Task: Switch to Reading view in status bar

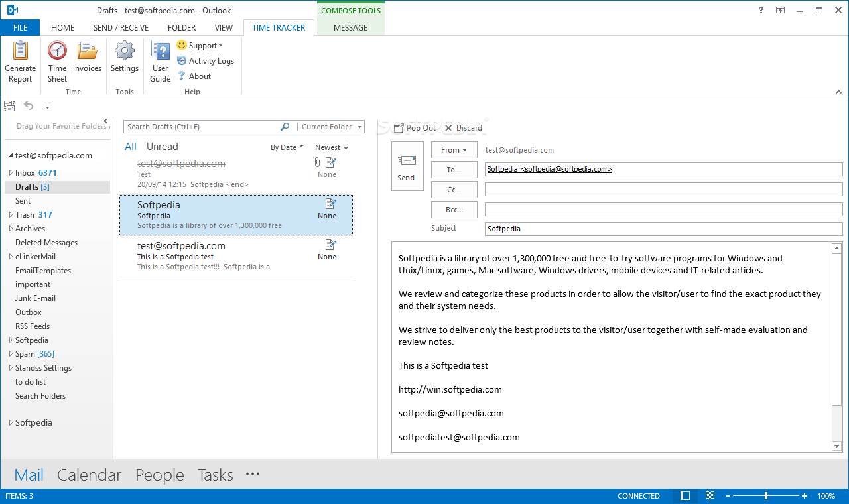Action: tap(710, 496)
